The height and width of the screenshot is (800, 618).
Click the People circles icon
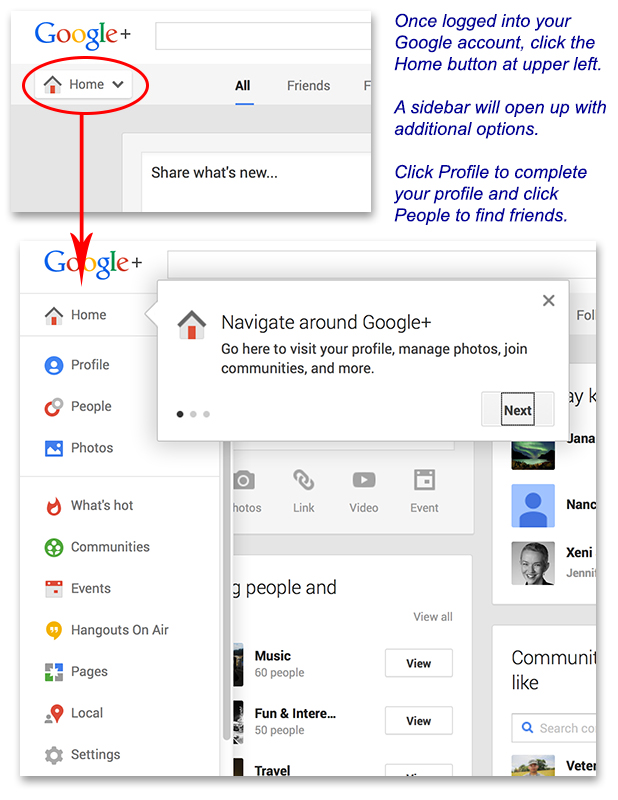pyautogui.click(x=54, y=407)
